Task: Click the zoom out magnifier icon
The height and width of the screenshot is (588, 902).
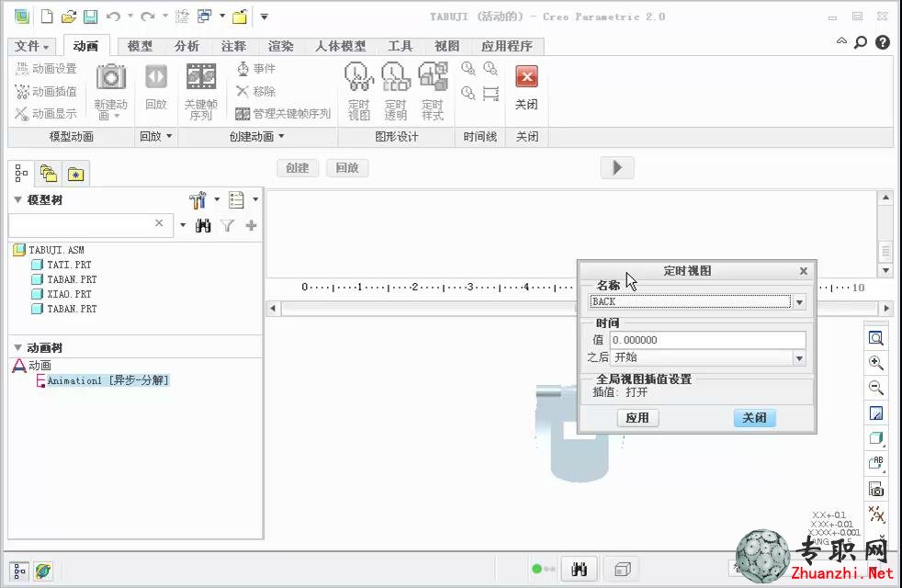Action: (875, 387)
